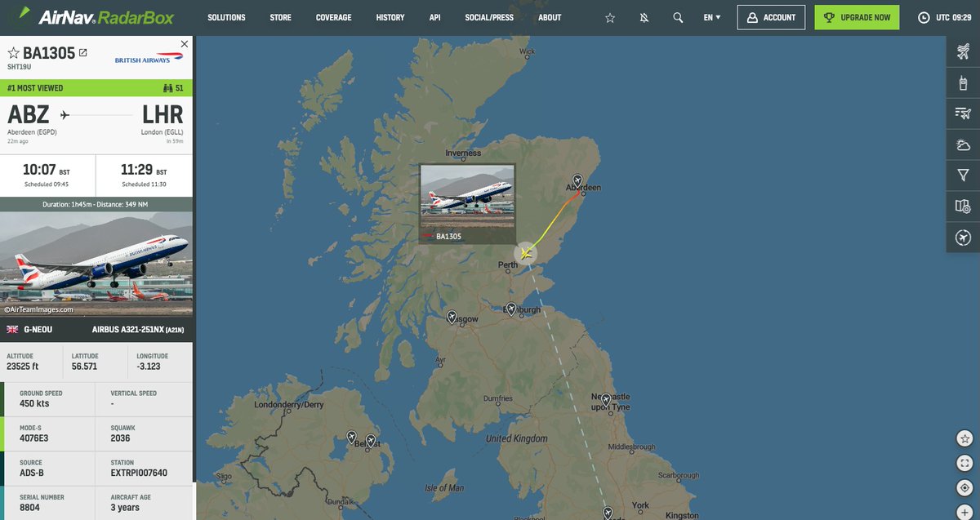The image size is (980, 520).
Task: Select the Edinburgh airport marker
Action: coord(511,309)
